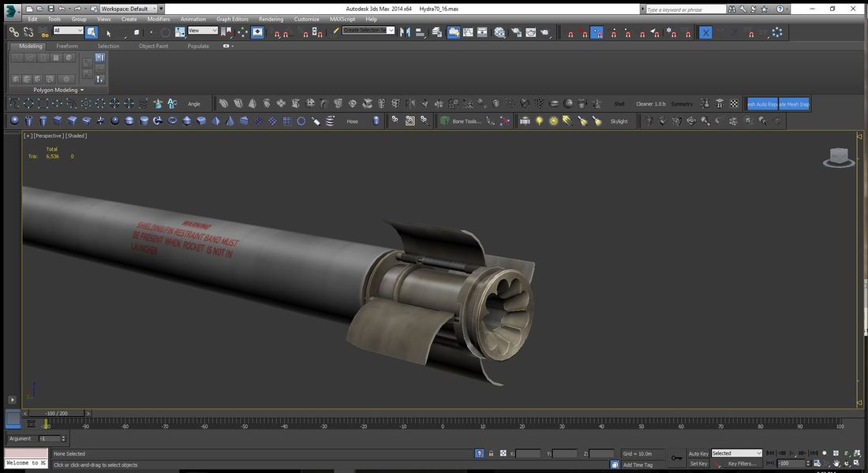Click the Pan View hand icon
868x473 pixels.
pyautogui.click(x=836, y=464)
